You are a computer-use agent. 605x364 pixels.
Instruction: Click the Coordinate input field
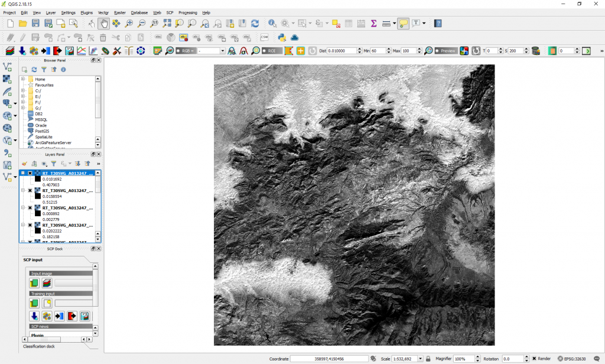tap(329, 359)
